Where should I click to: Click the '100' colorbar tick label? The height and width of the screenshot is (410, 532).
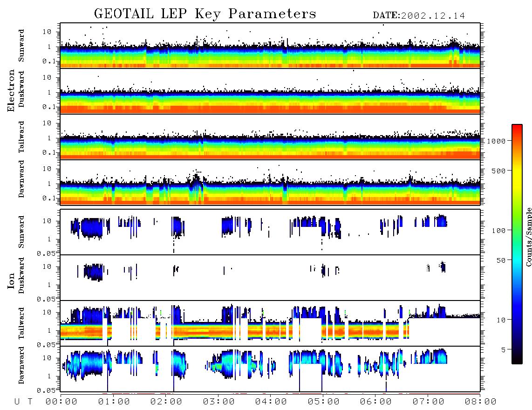(498, 231)
